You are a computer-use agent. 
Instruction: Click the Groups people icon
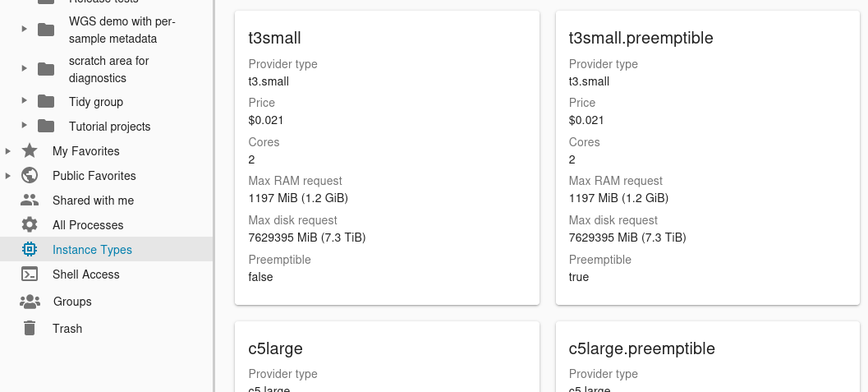click(x=30, y=302)
